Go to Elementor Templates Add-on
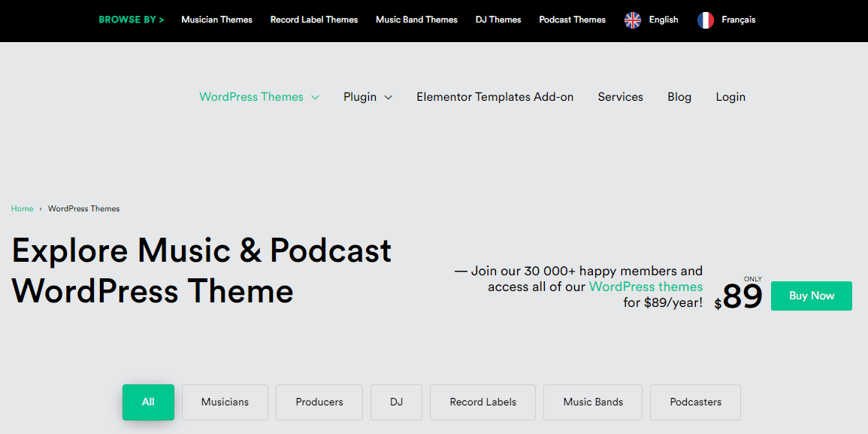The height and width of the screenshot is (434, 868). click(x=495, y=97)
